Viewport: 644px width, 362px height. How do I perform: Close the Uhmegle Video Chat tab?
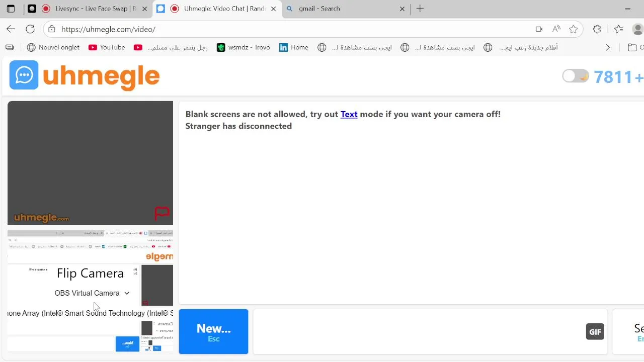274,9
